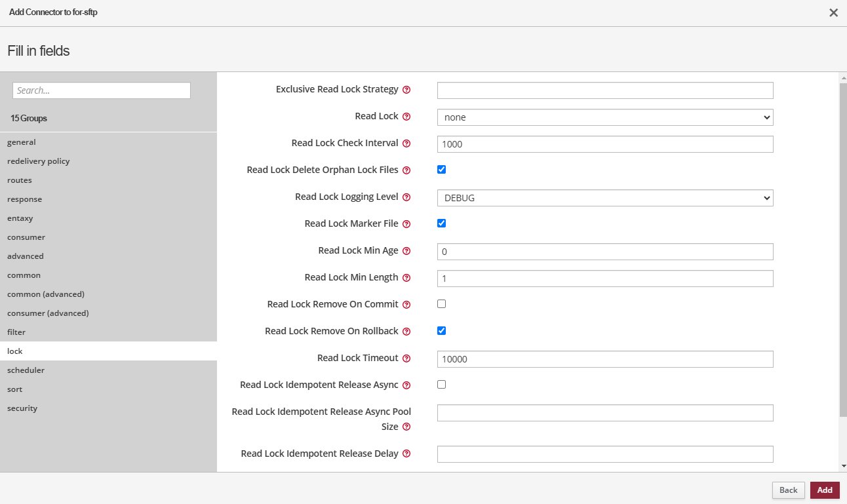Screen dimensions: 847x504
Task: Disable Read Lock Delete Orphan Lock Files checkbox
Action: pos(441,169)
